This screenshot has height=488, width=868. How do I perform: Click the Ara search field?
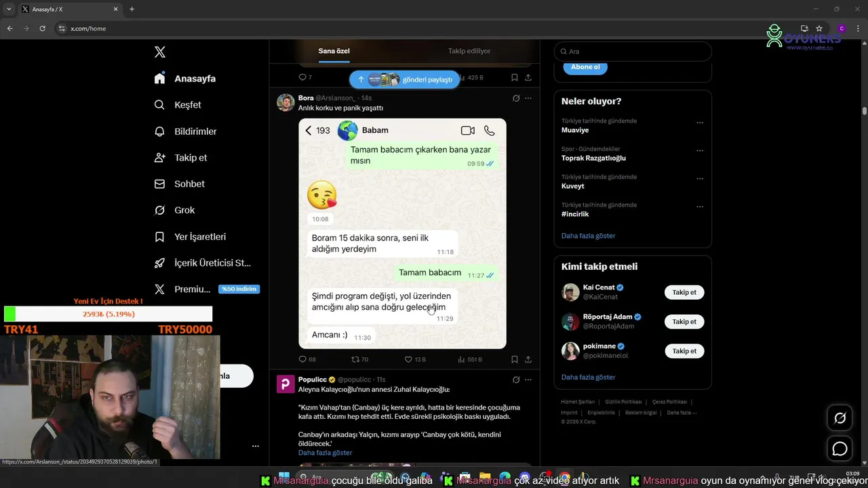(x=633, y=52)
